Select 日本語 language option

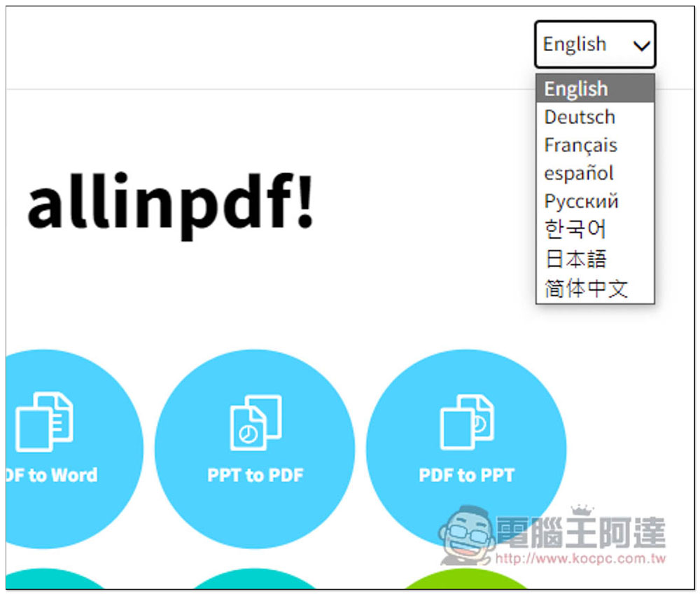[x=595, y=258]
